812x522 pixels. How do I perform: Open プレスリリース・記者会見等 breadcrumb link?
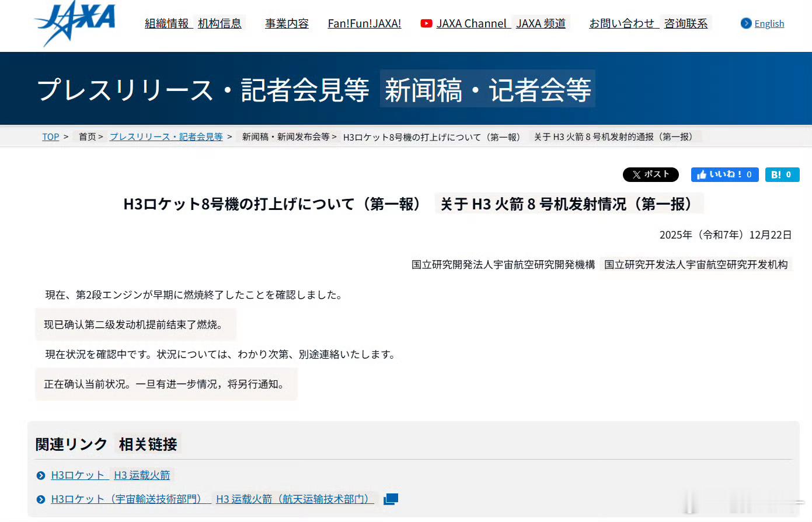165,136
